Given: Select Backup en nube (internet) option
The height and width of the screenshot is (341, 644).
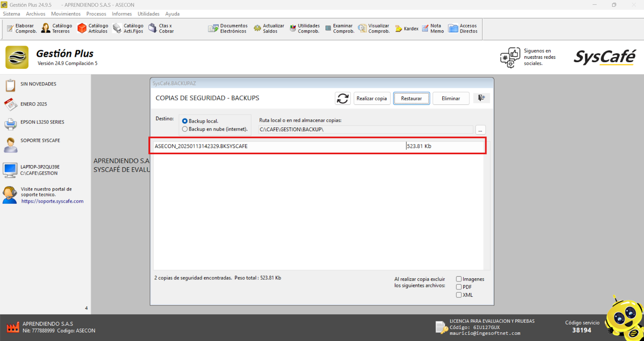Looking at the screenshot, I should pos(185,129).
